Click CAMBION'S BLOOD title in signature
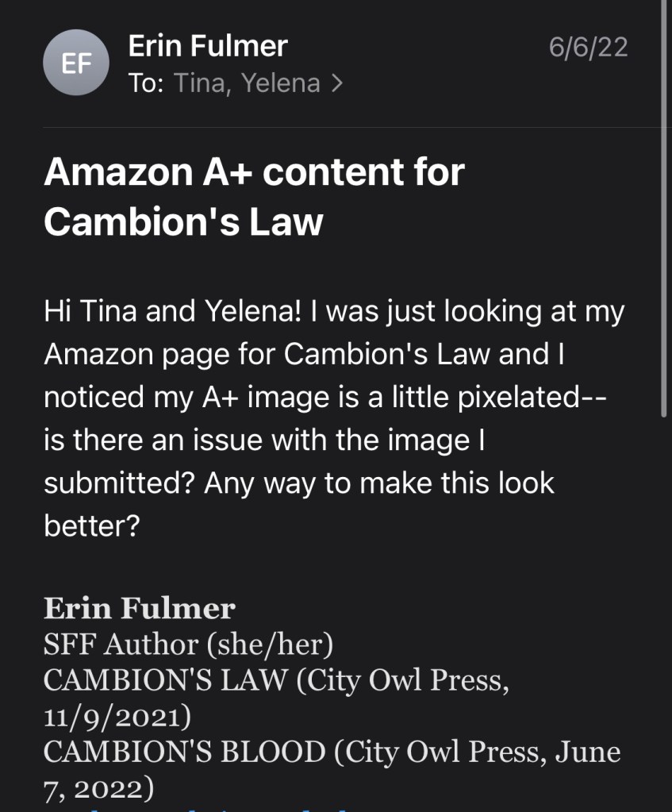This screenshot has width=672, height=812. (x=184, y=752)
